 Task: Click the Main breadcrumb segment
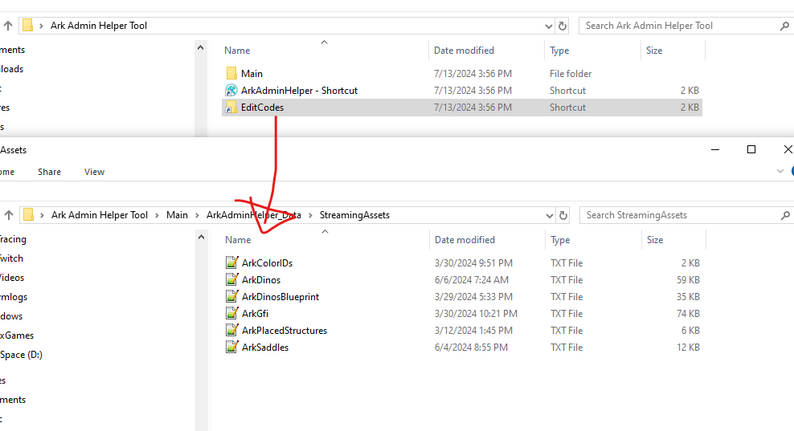(177, 215)
